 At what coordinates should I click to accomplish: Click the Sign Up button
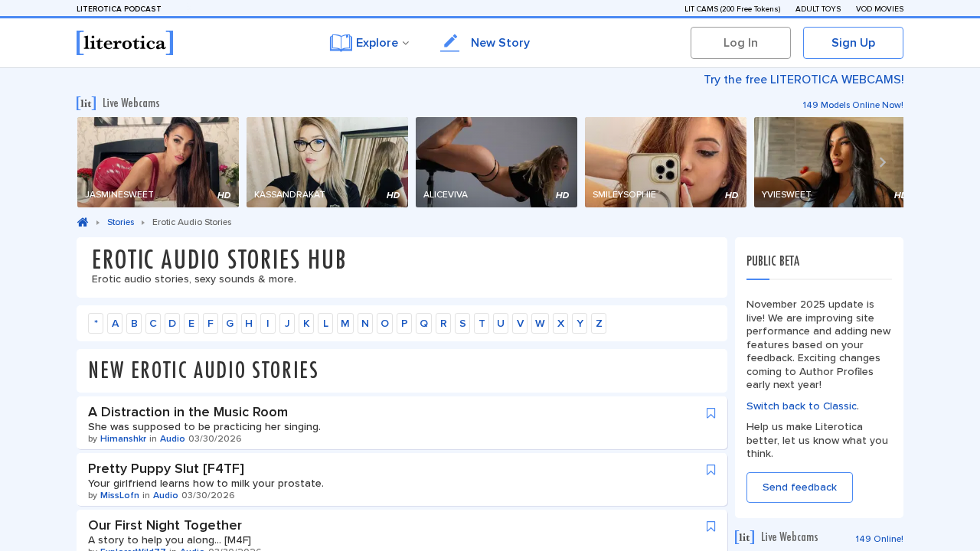pos(853,43)
